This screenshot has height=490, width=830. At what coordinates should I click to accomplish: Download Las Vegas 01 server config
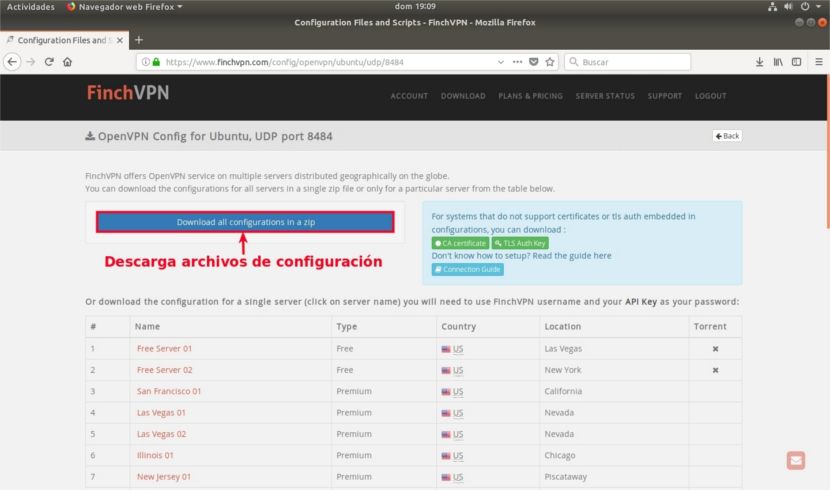click(x=161, y=413)
